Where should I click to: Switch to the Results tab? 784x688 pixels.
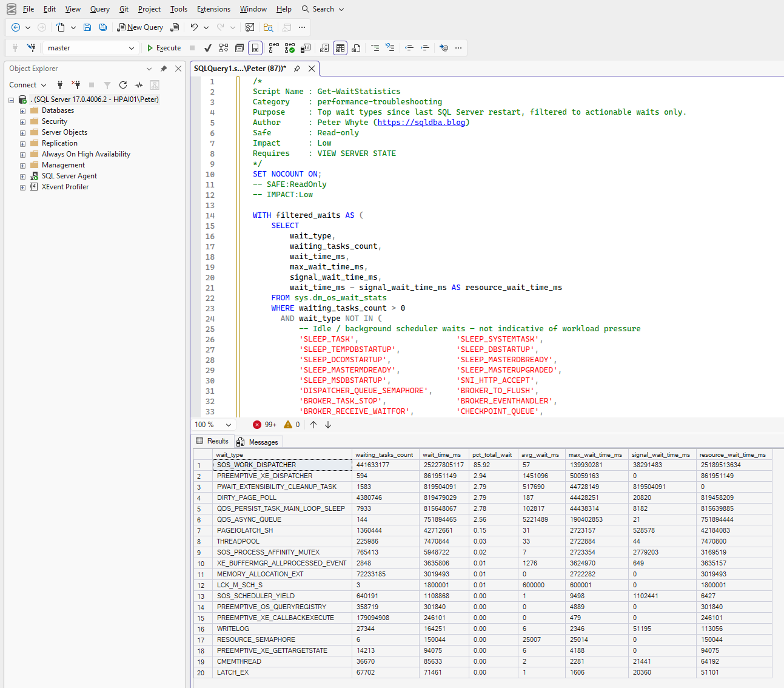click(x=212, y=441)
